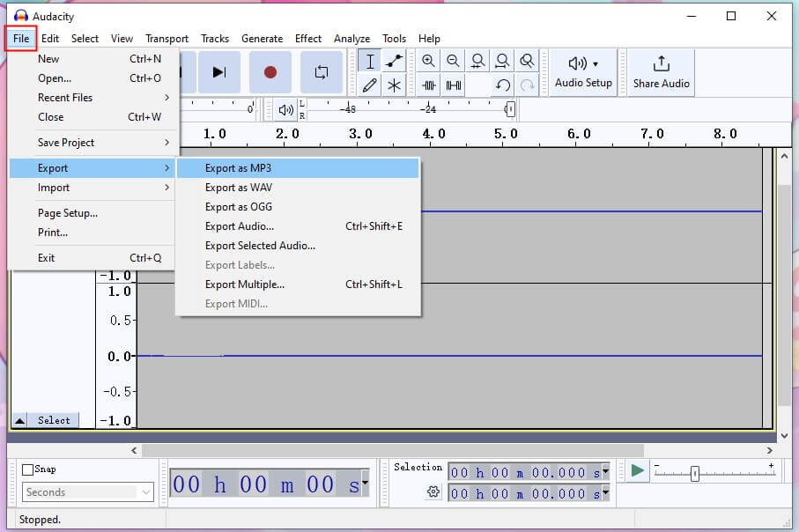Screen dimensions: 799x532
Task: Click the Trim audio outside selection icon
Action: click(x=428, y=85)
